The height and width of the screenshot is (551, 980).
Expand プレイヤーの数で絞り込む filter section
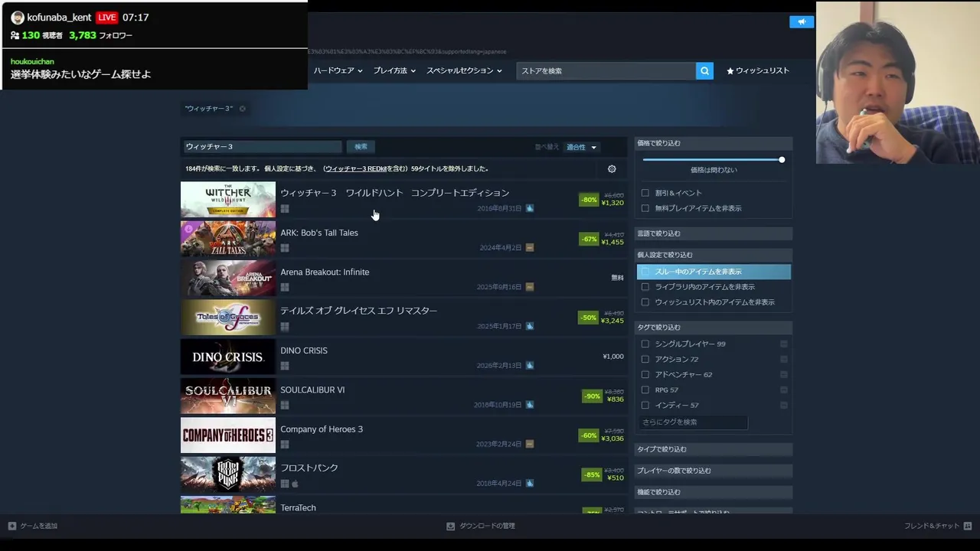click(714, 471)
